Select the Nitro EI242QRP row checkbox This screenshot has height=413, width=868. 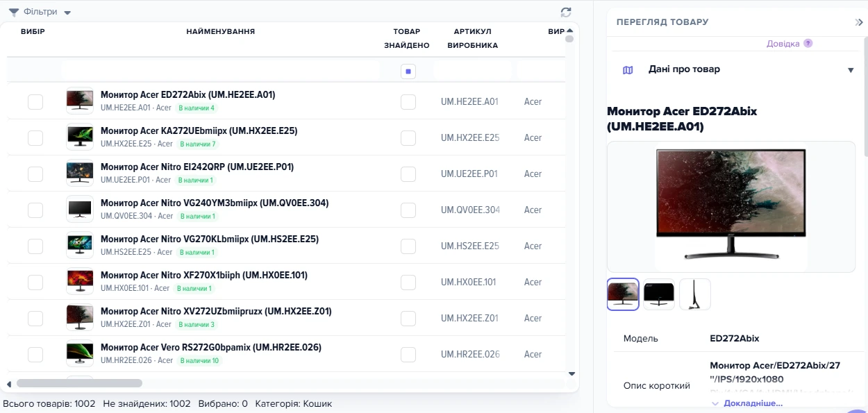tap(35, 174)
